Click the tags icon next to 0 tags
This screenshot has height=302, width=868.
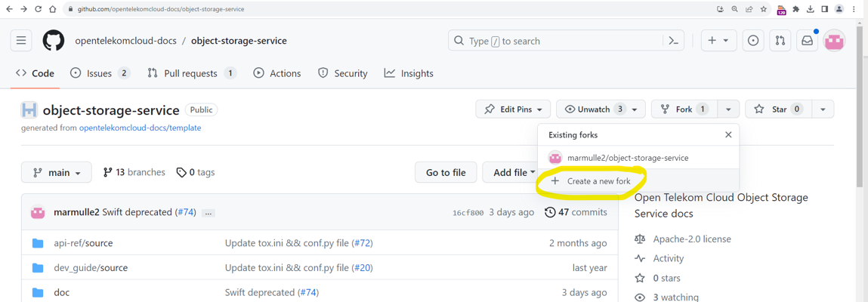181,173
